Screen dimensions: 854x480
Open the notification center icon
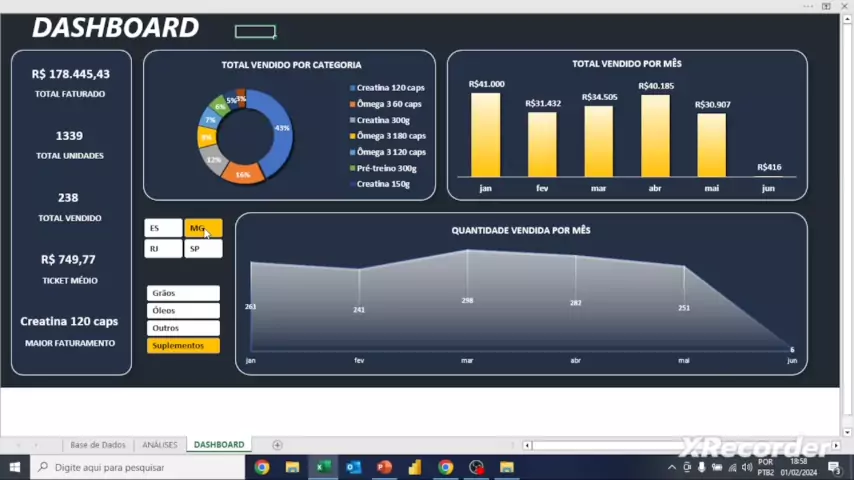pyautogui.click(x=834, y=467)
